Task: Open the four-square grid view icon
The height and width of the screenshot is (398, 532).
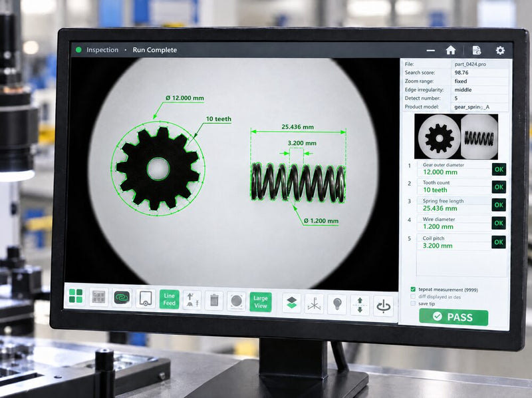Action: tap(76, 296)
